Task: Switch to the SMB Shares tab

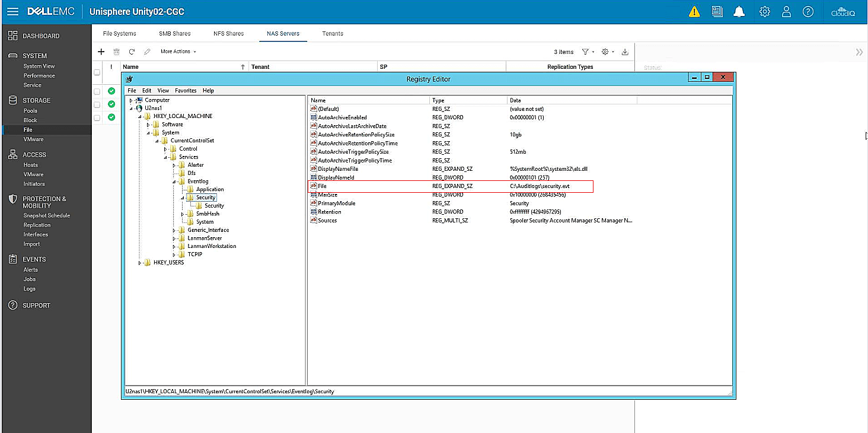Action: (x=174, y=34)
